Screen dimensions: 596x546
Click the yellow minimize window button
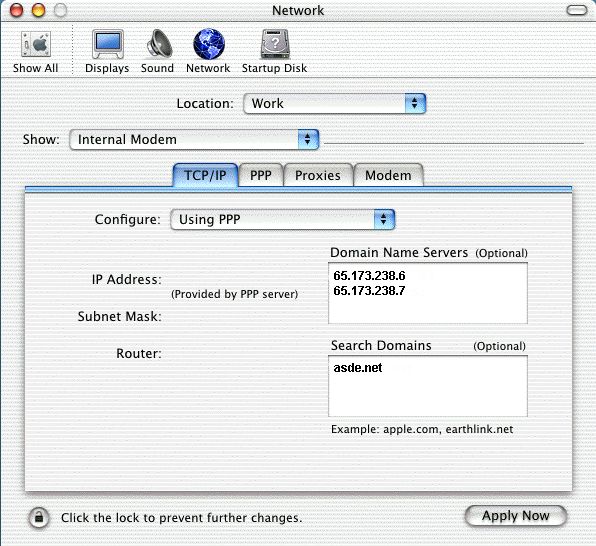[38, 10]
